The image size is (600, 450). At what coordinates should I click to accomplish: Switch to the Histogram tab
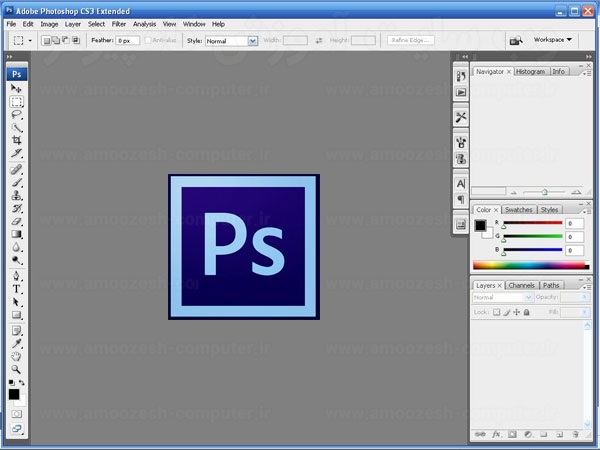(530, 72)
